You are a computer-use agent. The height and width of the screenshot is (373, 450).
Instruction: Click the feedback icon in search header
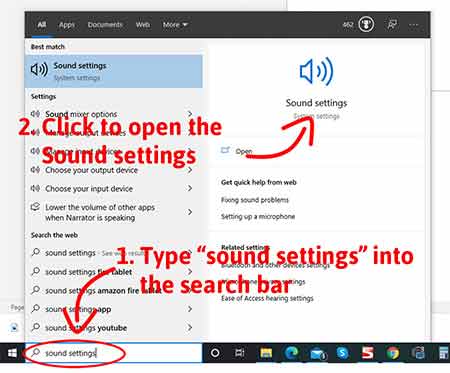pyautogui.click(x=392, y=24)
